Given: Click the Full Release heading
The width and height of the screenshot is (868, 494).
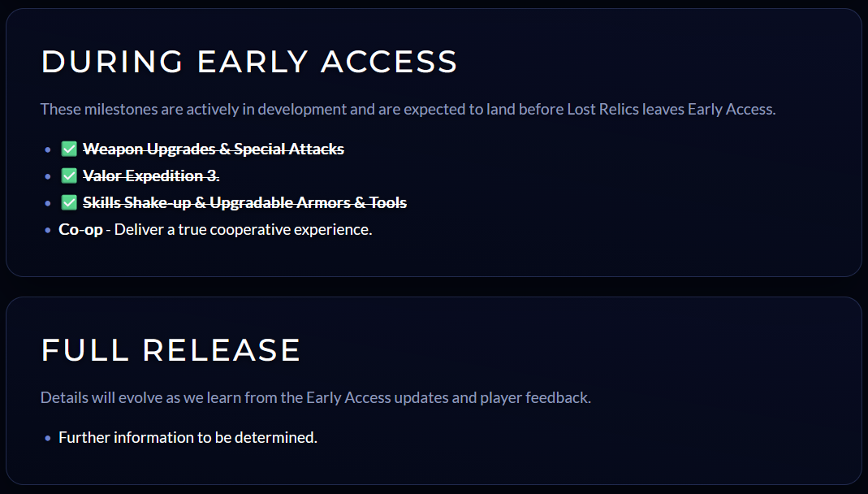Looking at the screenshot, I should pyautogui.click(x=171, y=350).
